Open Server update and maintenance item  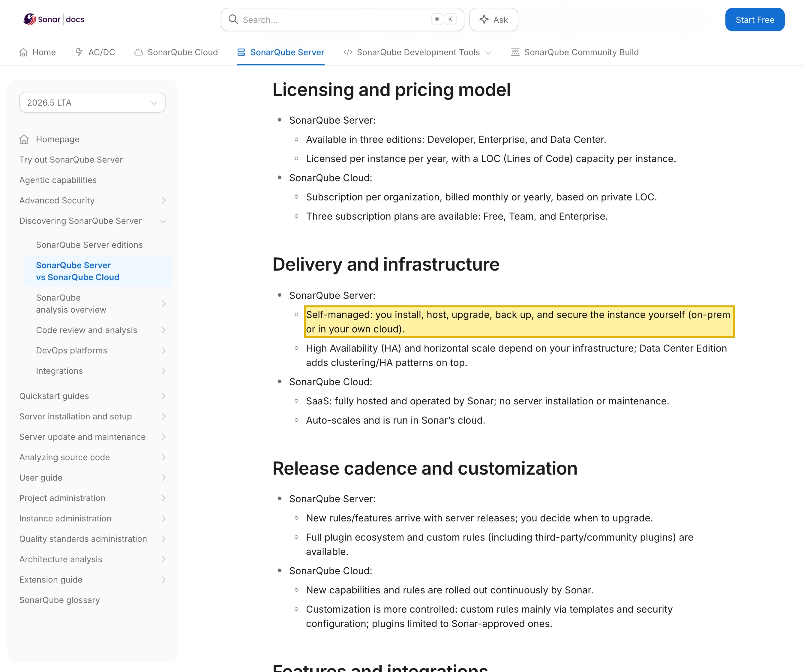click(92, 437)
